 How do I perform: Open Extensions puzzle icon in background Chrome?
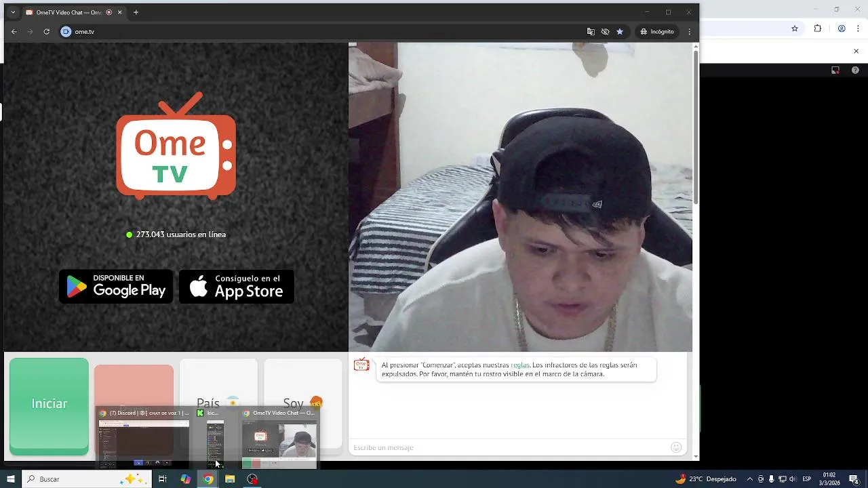[x=818, y=28]
